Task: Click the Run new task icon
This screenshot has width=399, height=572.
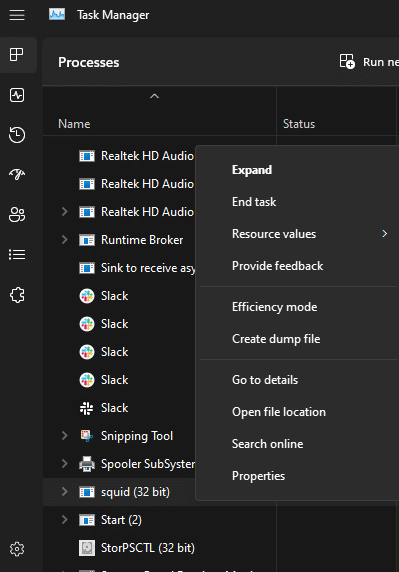Action: (x=347, y=61)
